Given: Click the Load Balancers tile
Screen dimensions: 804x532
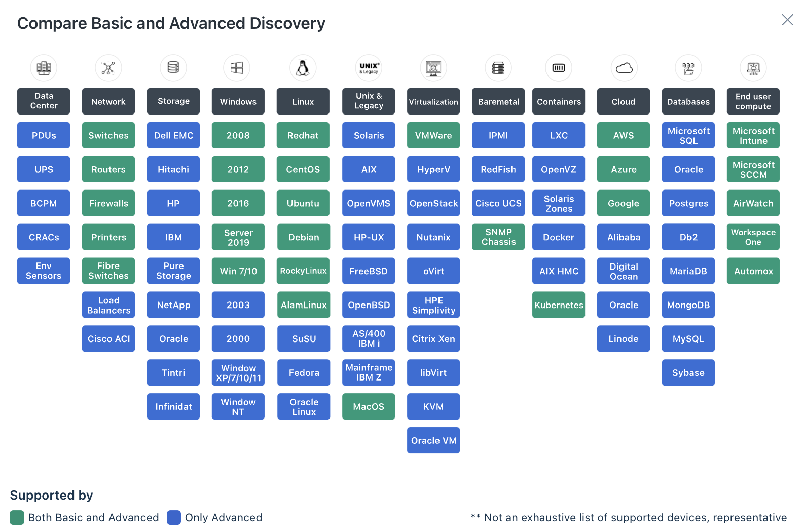Looking at the screenshot, I should [x=108, y=305].
